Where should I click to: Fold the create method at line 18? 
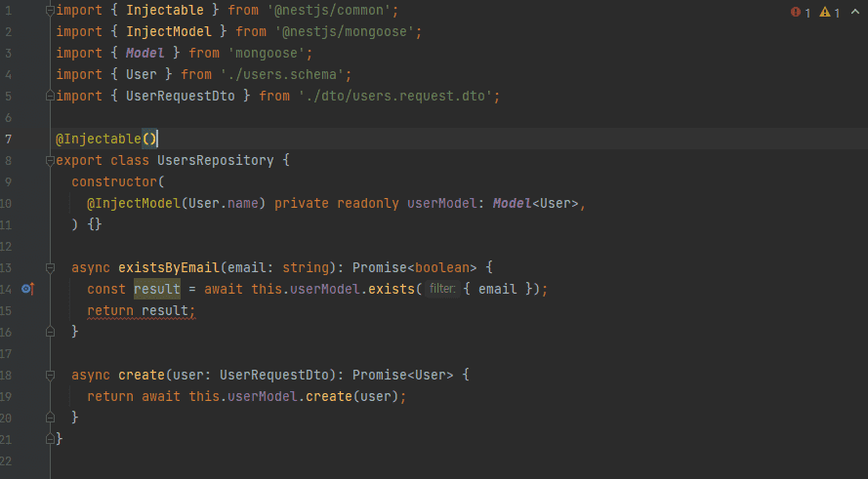(50, 376)
